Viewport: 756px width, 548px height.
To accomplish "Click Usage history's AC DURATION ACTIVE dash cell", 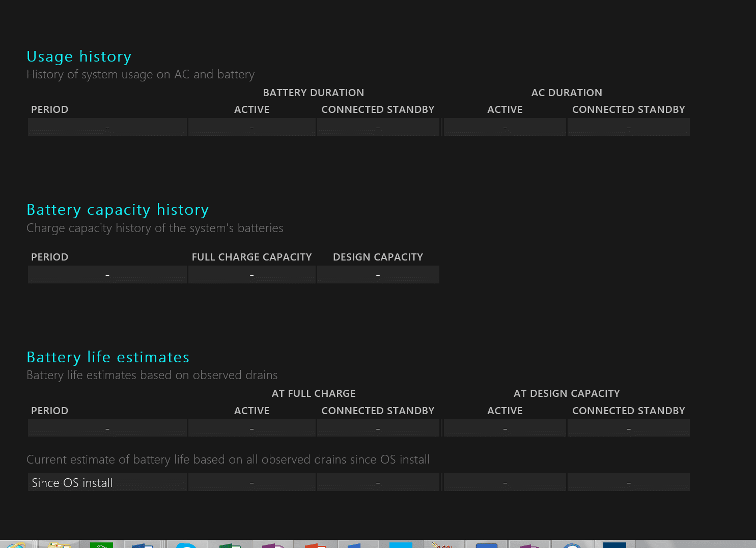I will [505, 127].
